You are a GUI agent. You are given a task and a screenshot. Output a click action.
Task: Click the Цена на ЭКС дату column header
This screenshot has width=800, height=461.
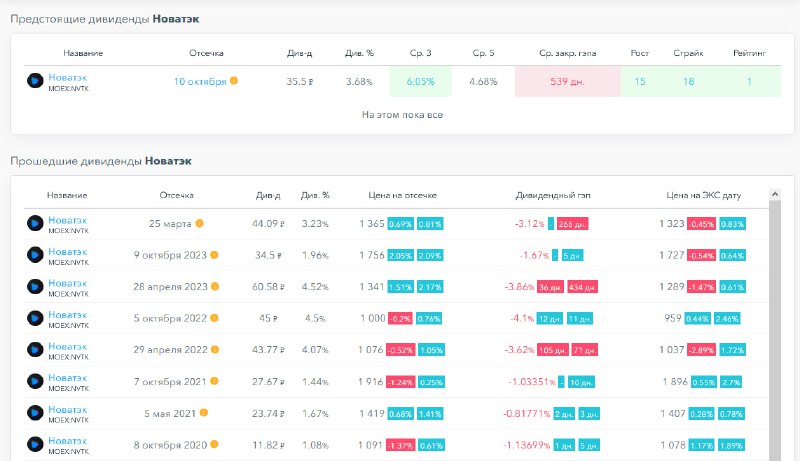point(704,195)
